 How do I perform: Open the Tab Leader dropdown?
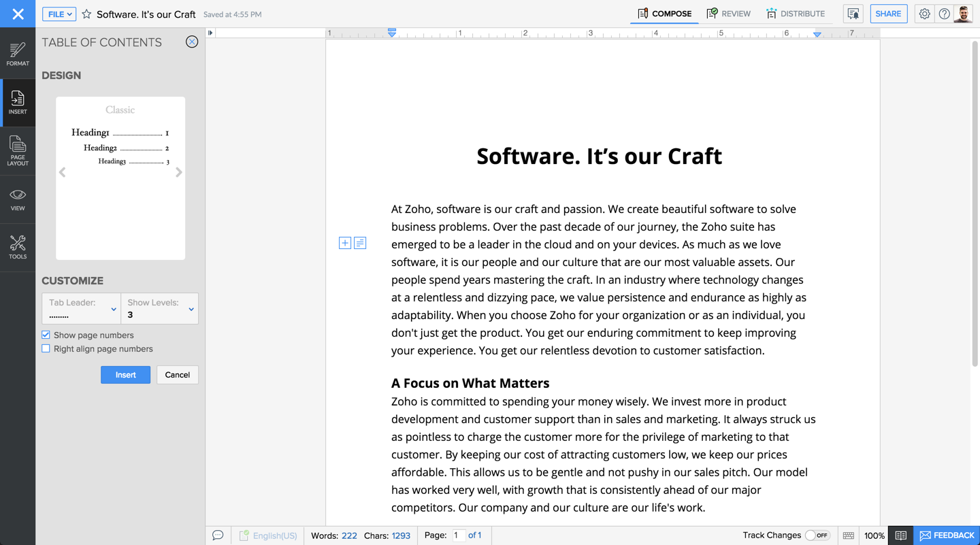click(81, 308)
